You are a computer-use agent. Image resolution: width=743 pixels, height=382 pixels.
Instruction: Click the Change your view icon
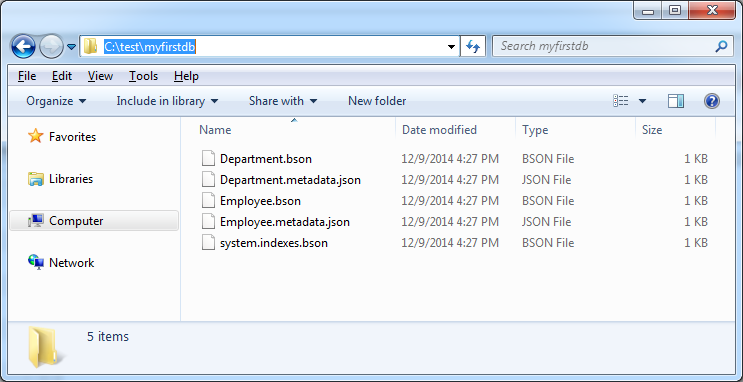tap(621, 101)
